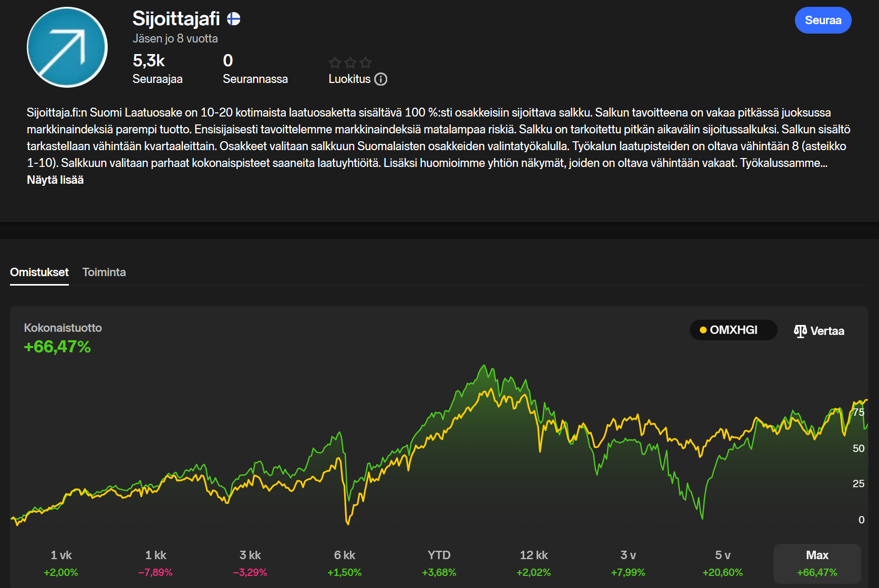Open the Omistukset tab
This screenshot has width=879, height=588.
click(39, 272)
